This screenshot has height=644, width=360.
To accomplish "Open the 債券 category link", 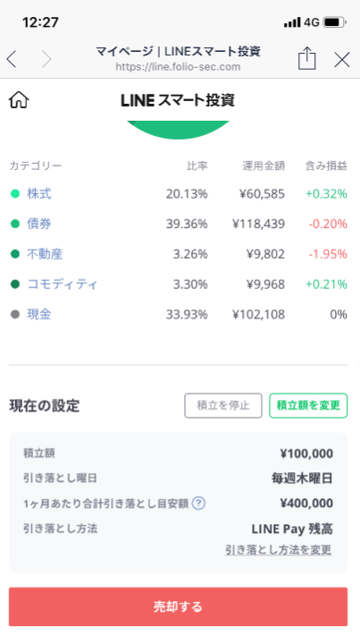I will (x=39, y=224).
